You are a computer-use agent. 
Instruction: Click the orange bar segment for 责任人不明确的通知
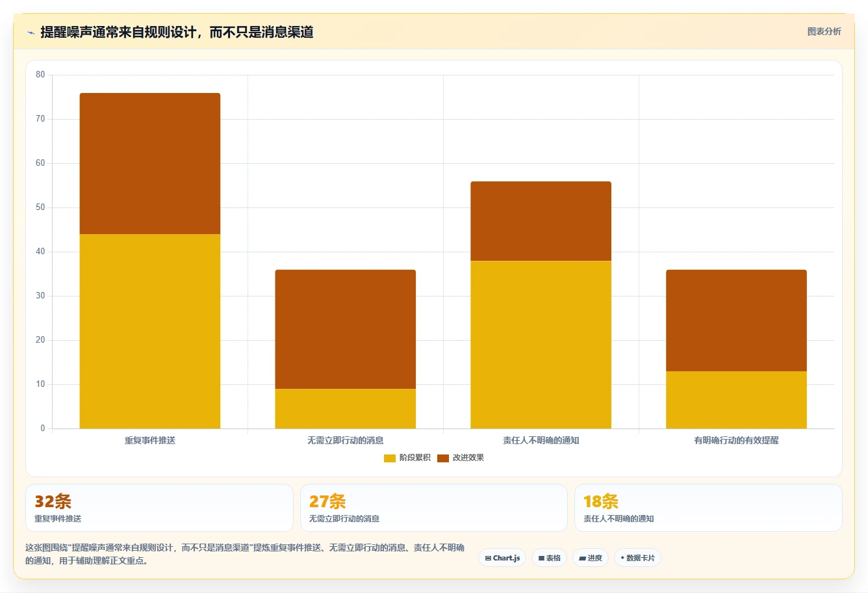(541, 221)
